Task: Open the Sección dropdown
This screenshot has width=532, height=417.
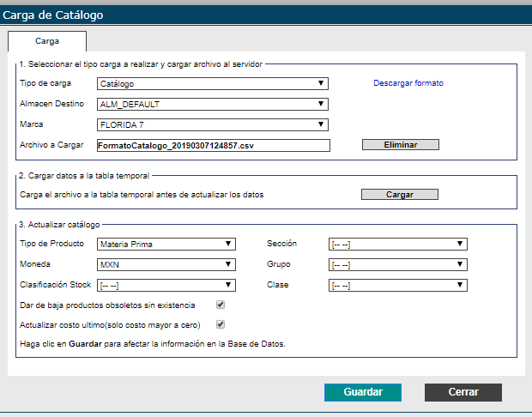Action: point(397,245)
